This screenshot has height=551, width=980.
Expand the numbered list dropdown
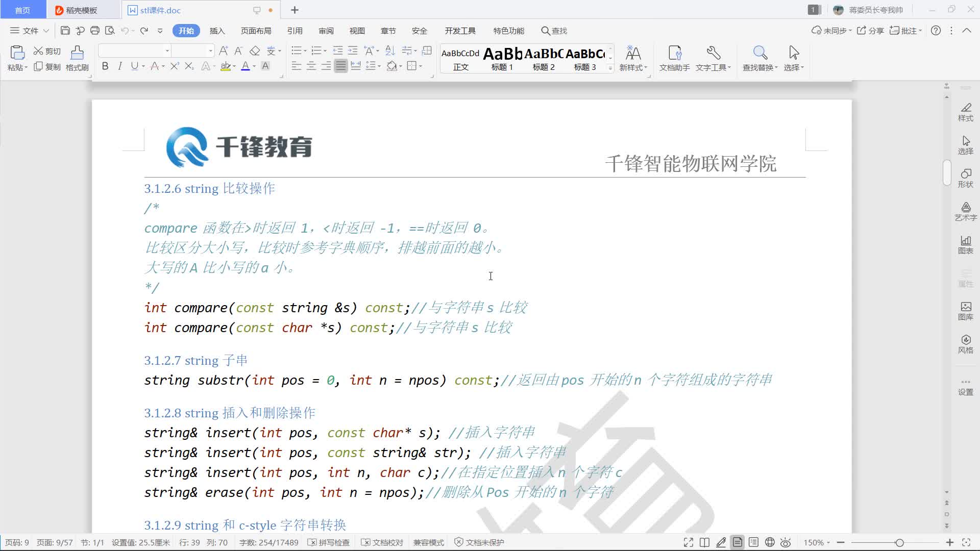point(325,51)
